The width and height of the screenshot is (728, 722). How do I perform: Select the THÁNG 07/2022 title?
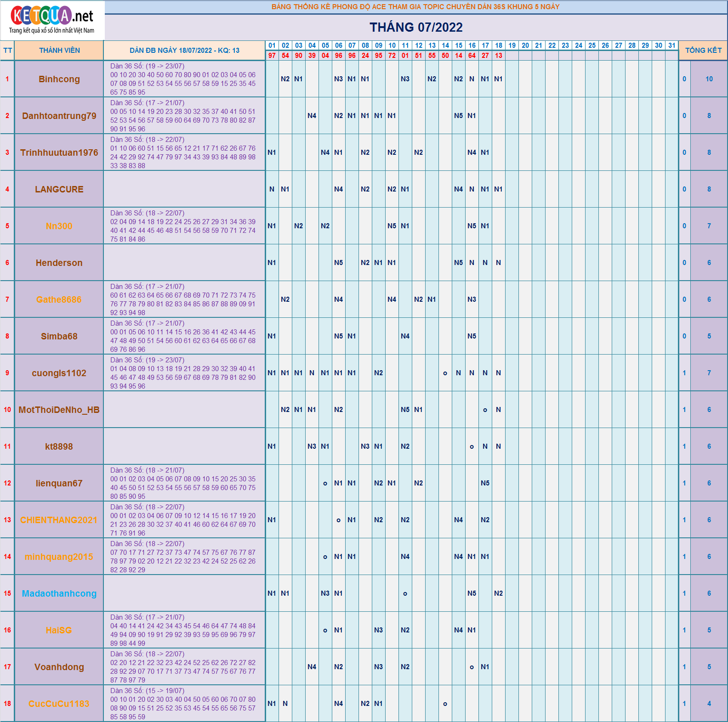tap(416, 28)
